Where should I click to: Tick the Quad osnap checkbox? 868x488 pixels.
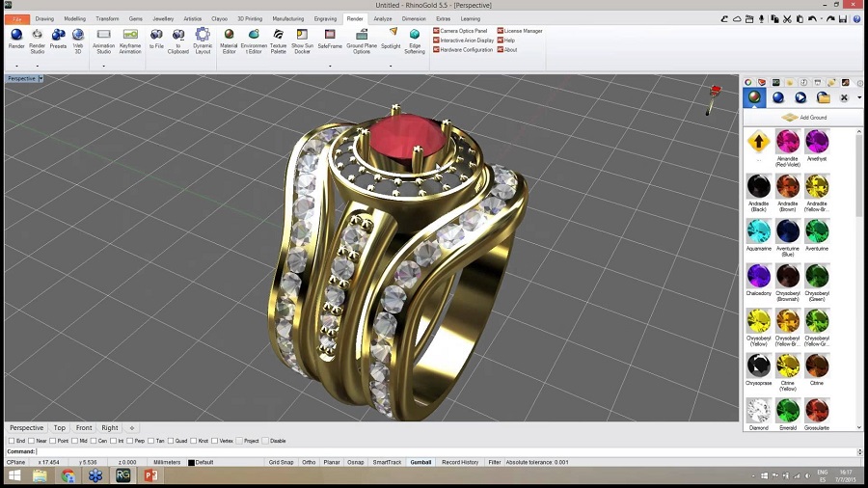coord(171,441)
